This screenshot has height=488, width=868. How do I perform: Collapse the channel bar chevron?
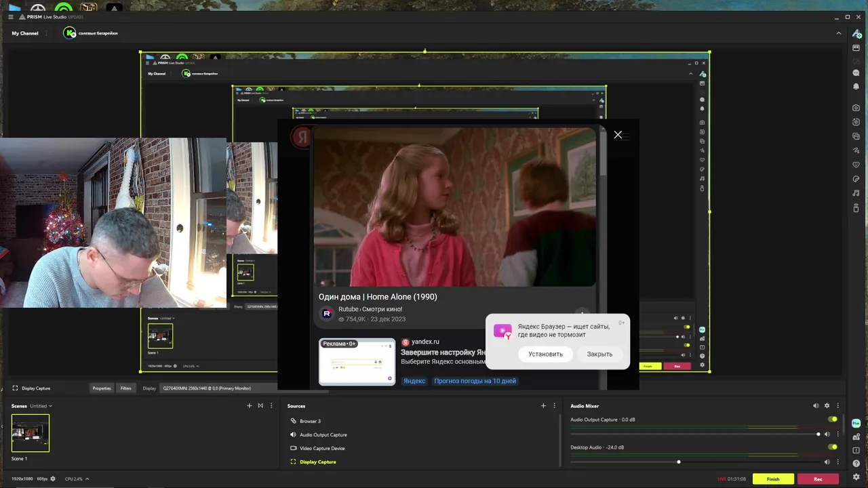coord(839,33)
